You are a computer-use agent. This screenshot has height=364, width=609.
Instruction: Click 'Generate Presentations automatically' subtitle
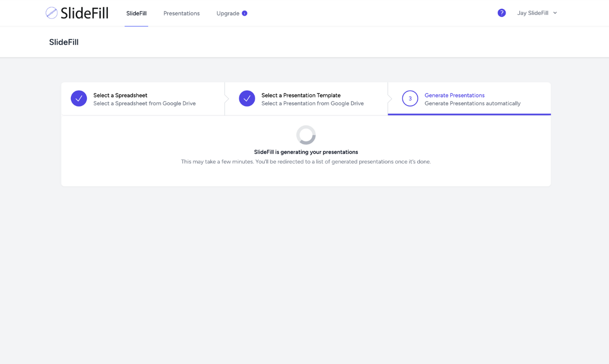click(x=472, y=103)
